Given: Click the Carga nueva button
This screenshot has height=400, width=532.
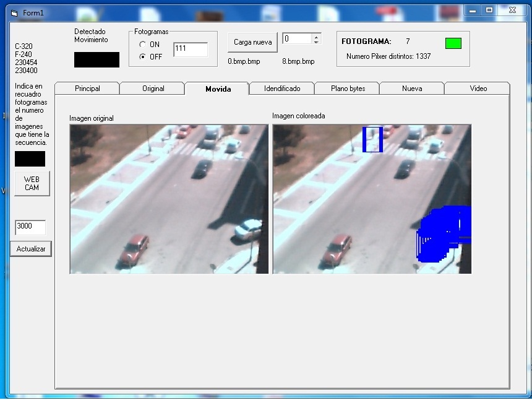Looking at the screenshot, I should point(252,42).
